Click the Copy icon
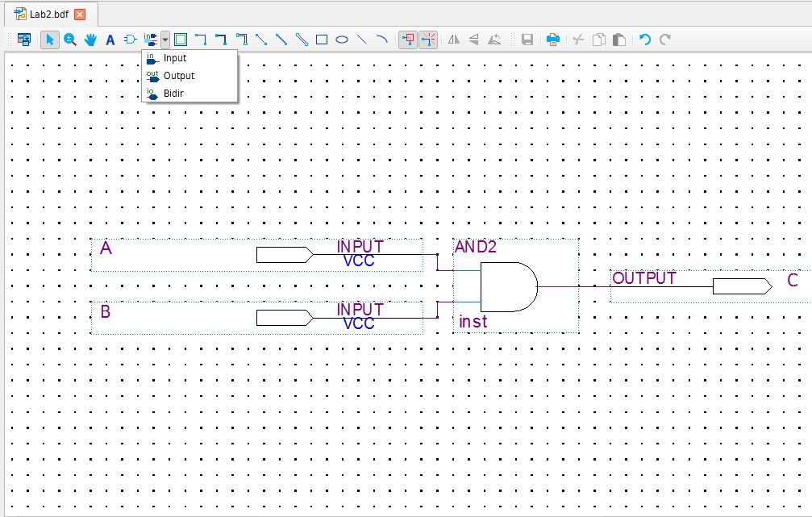The width and height of the screenshot is (812, 517). [x=598, y=40]
